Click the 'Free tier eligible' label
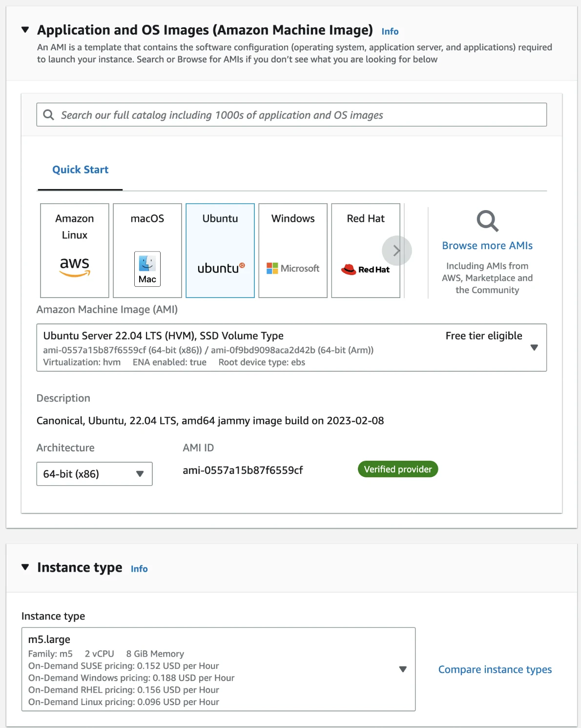The height and width of the screenshot is (728, 581). pos(484,336)
